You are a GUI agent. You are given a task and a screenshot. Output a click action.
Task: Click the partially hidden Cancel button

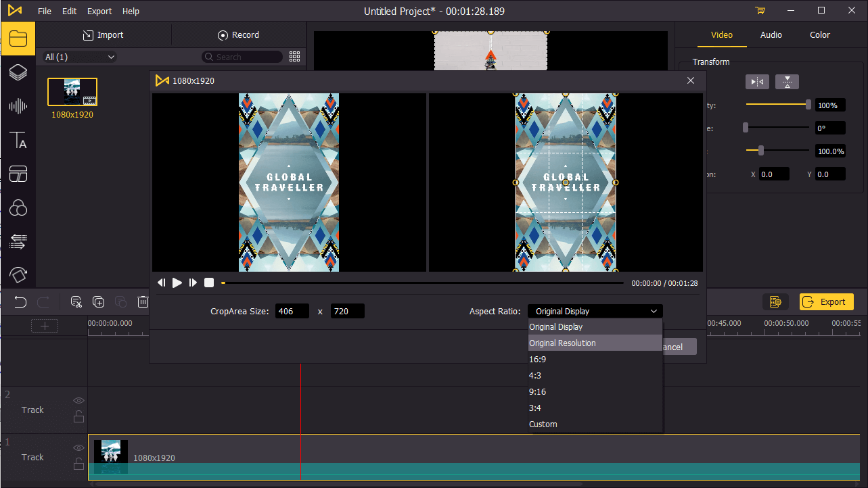point(680,347)
